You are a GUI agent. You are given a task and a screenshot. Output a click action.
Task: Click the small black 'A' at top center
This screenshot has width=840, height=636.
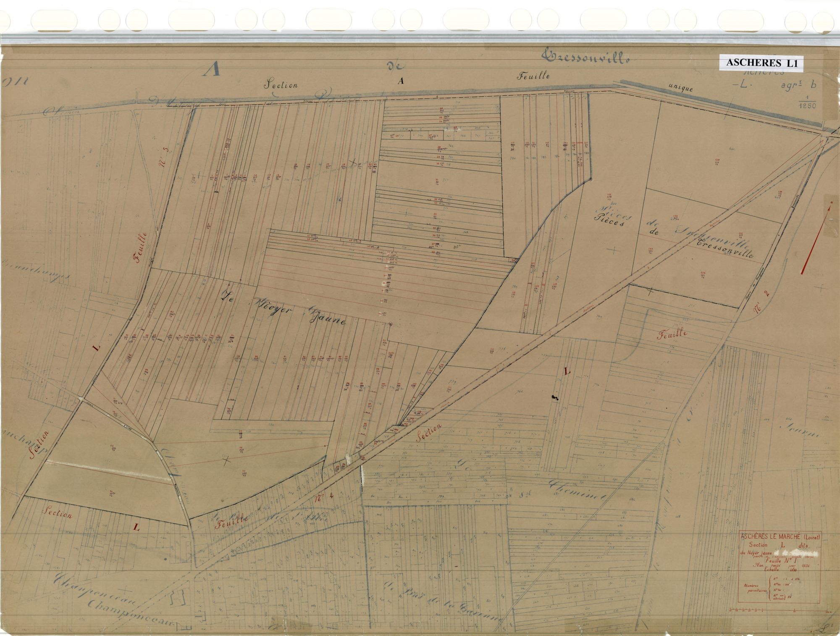point(401,81)
